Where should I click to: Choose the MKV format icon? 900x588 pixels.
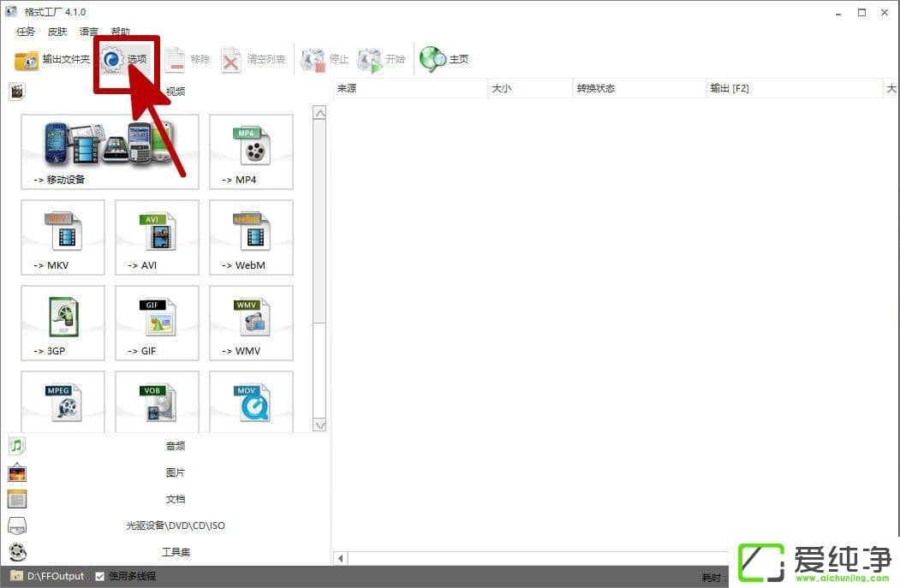pyautogui.click(x=63, y=237)
